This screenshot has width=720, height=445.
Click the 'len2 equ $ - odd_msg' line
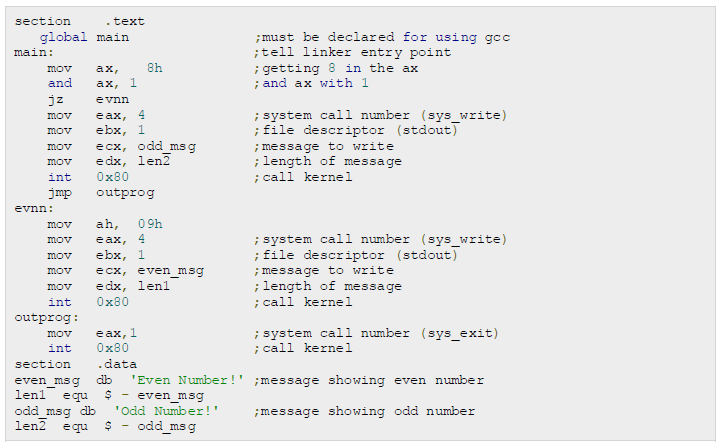click(x=105, y=427)
